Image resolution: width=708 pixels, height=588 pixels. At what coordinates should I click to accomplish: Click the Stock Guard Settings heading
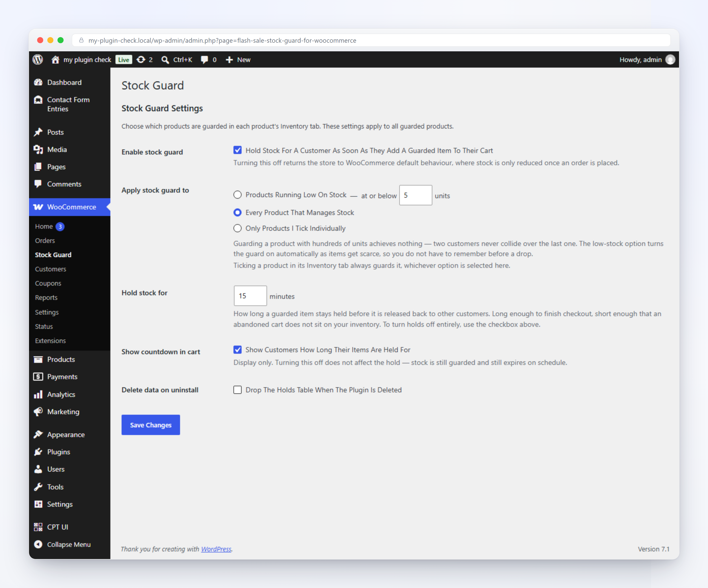(162, 108)
